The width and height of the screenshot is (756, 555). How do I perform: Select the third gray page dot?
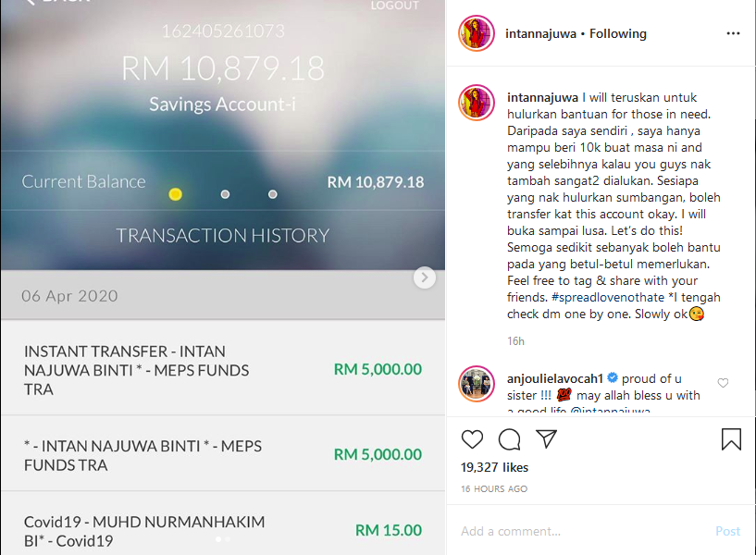point(273,194)
